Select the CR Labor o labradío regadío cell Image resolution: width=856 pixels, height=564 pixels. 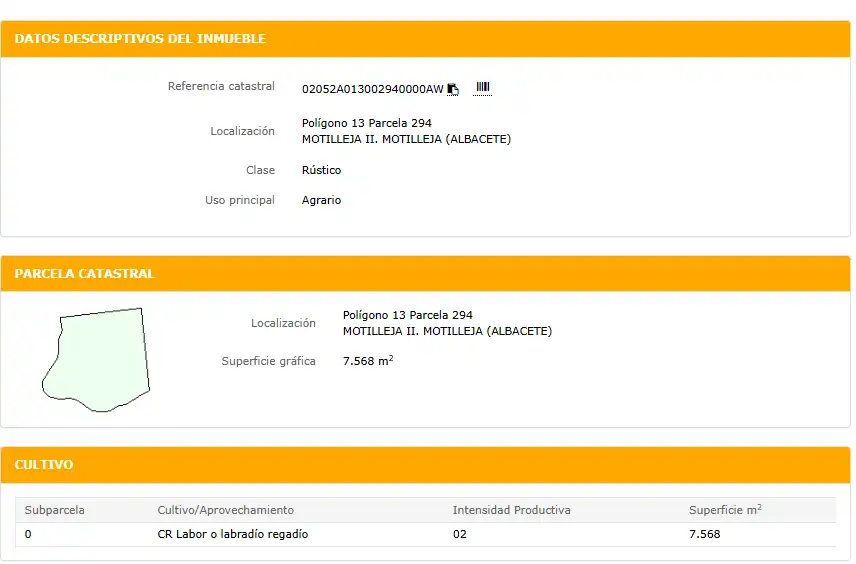coord(233,534)
